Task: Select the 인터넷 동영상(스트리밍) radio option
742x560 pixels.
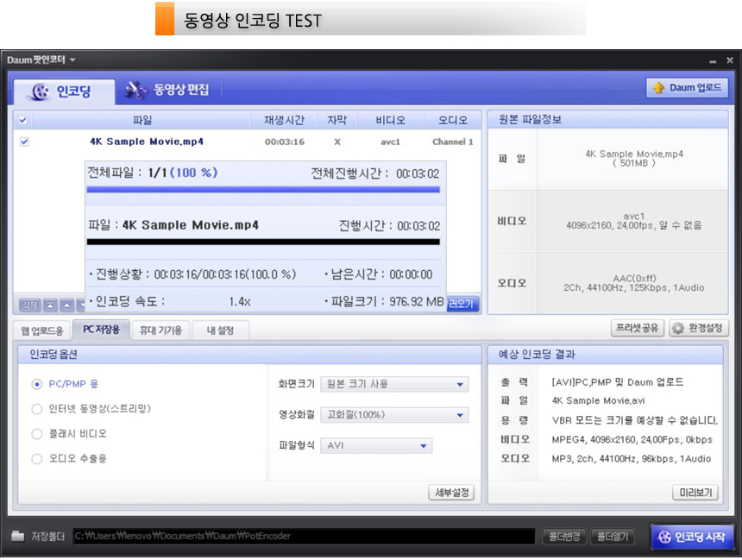Action: (x=37, y=409)
